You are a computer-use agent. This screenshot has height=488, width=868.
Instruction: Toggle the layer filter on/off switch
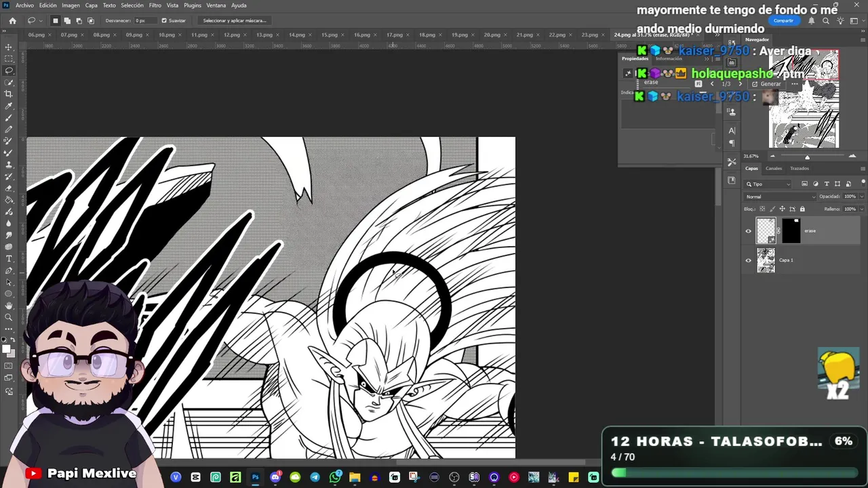click(x=863, y=183)
